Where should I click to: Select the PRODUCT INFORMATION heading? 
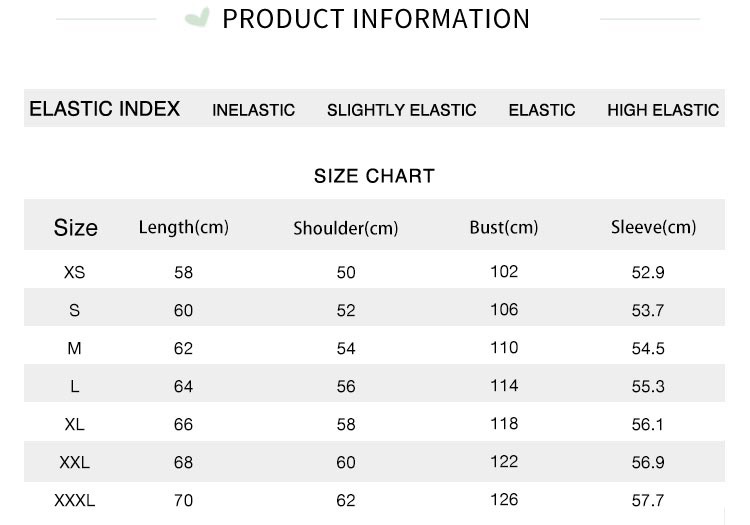(376, 19)
